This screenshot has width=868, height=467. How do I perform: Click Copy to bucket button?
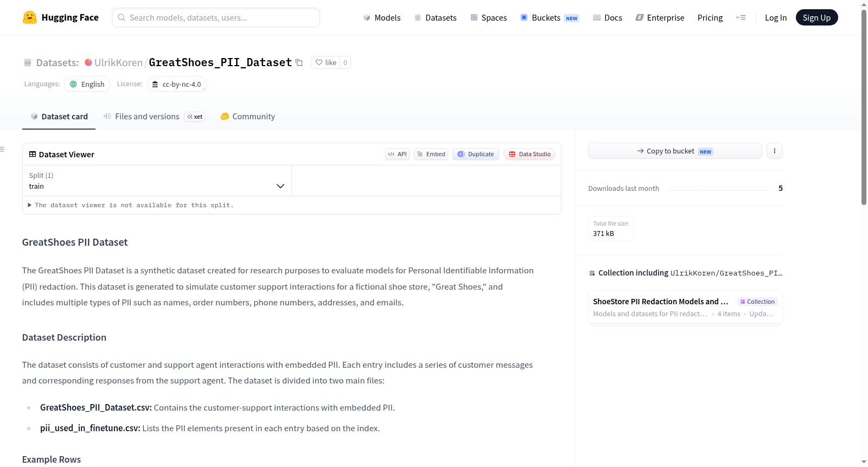675,151
